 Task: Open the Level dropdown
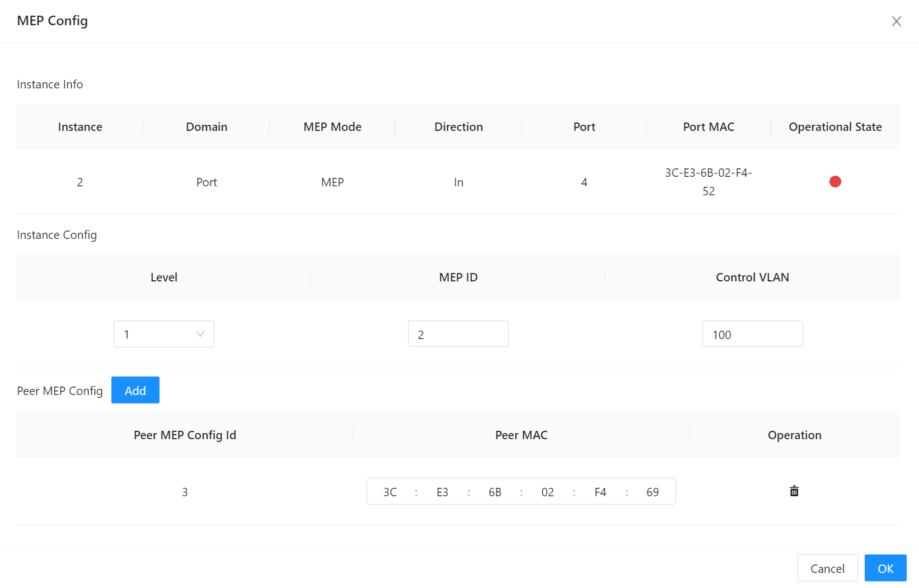[163, 333]
